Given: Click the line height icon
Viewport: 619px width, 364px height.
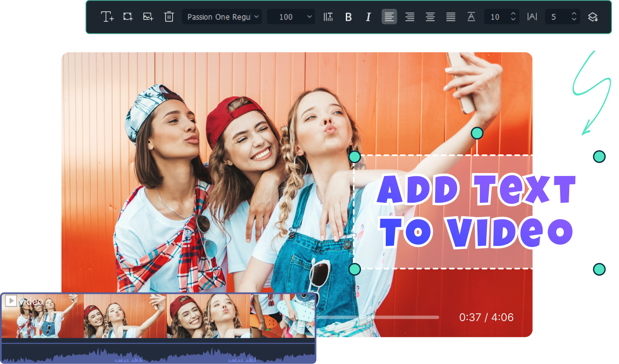Looking at the screenshot, I should coord(471,17).
